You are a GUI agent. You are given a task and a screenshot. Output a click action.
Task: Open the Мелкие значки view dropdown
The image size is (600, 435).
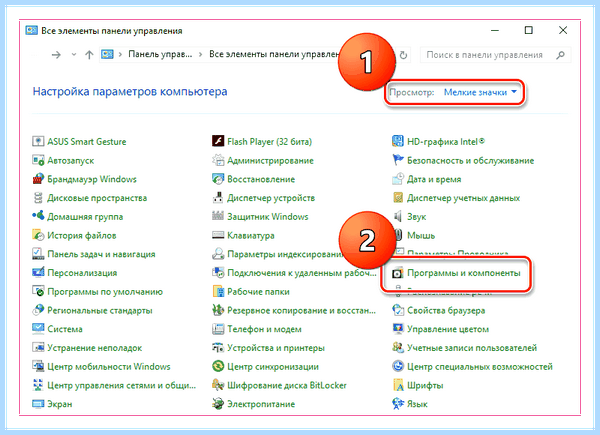[x=480, y=92]
